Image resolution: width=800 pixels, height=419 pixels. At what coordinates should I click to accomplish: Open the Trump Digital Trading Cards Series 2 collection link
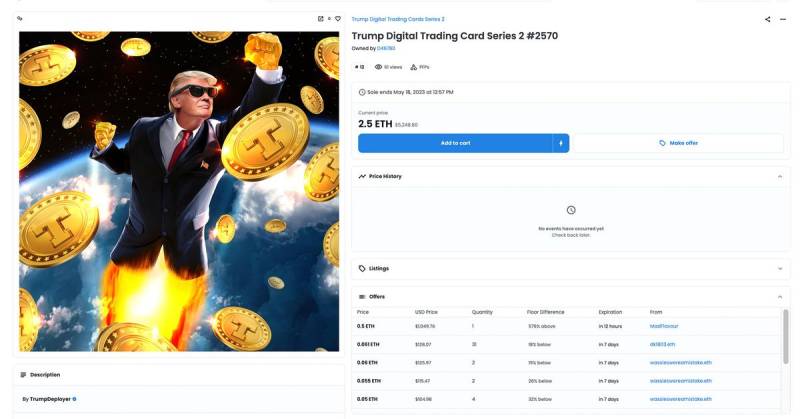click(398, 19)
